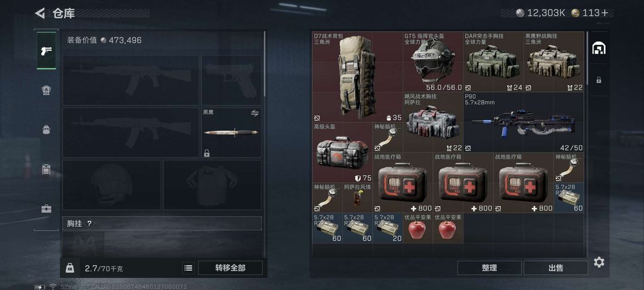
Task: Click the swap arrows on 黑鹰 knife slot
Action: 255,113
